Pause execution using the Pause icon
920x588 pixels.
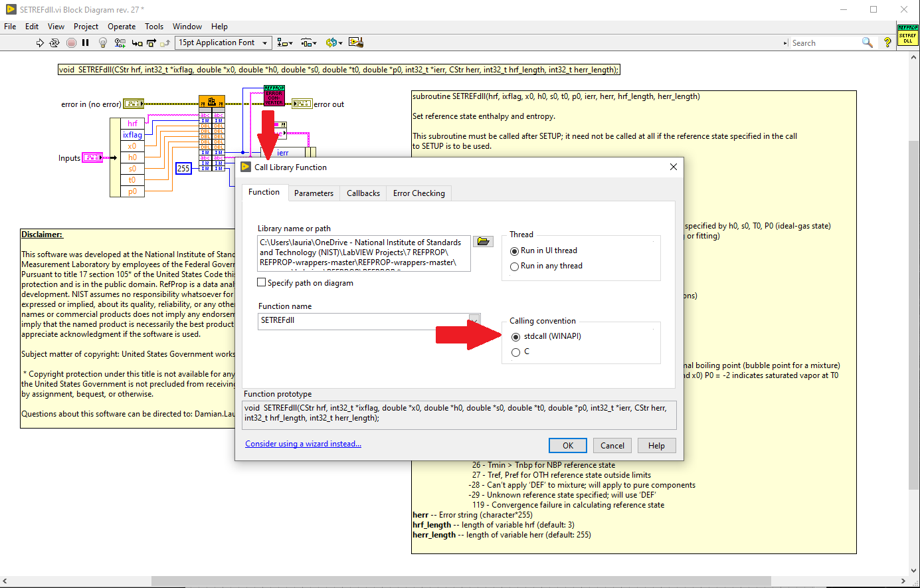(84, 42)
